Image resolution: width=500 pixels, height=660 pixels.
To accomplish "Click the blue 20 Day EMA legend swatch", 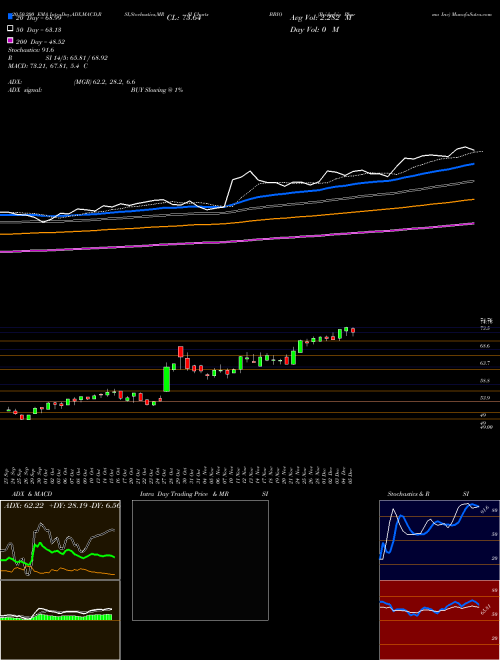I will pyautogui.click(x=11, y=17).
